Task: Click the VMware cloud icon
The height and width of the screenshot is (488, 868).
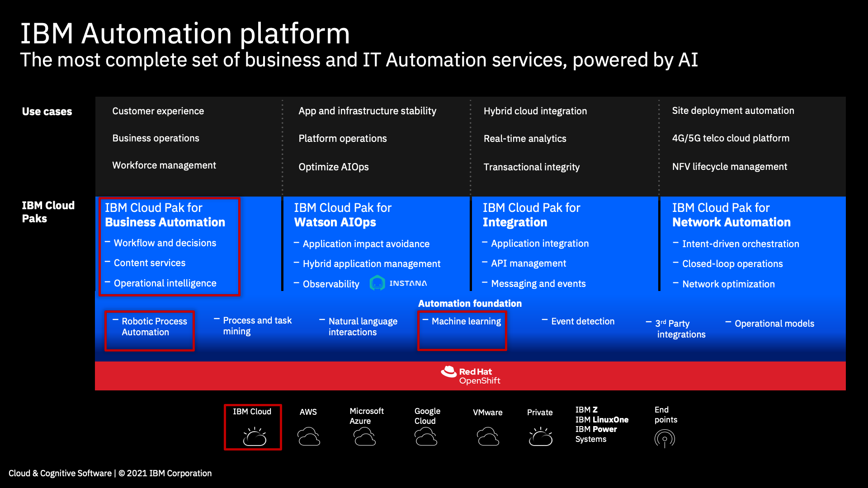Action: click(488, 436)
